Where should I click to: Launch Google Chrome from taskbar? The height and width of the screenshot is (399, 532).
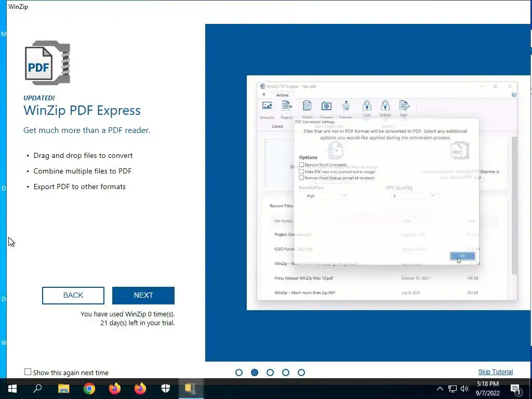tap(89, 389)
